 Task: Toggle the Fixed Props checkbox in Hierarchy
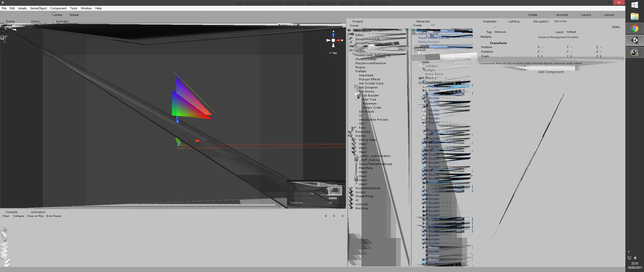click(423, 82)
